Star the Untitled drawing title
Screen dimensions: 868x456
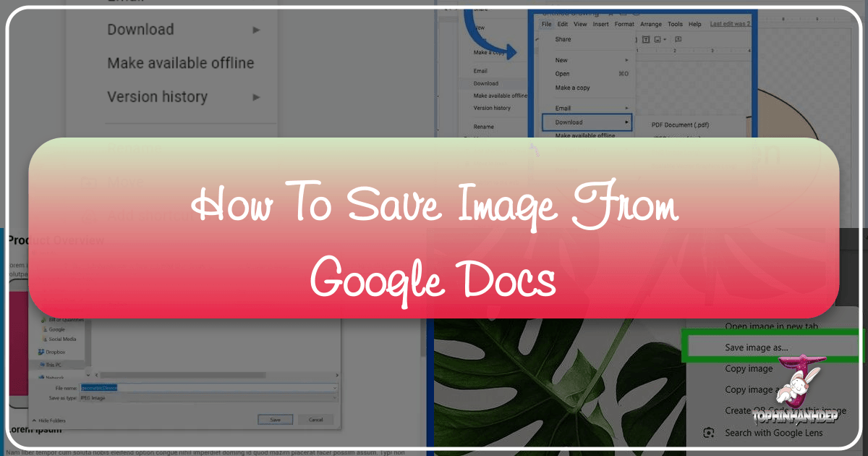tap(610, 13)
